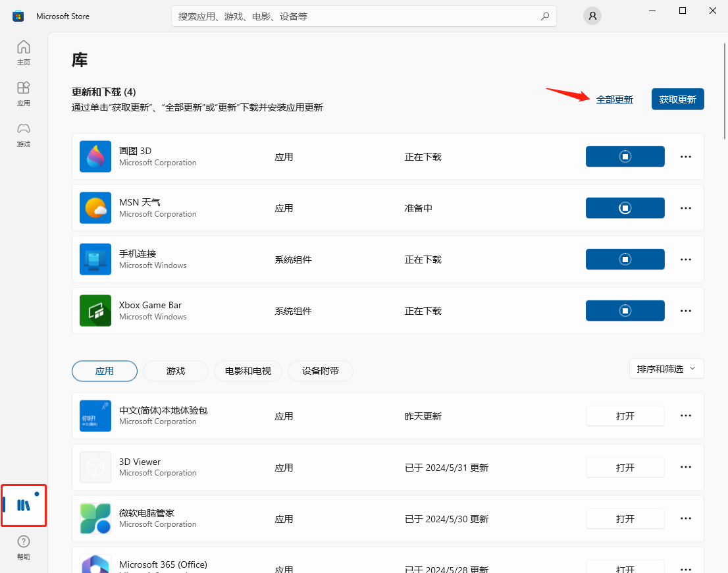Cancel the MSN 天气 preparing download
This screenshot has width=728, height=573.
tap(625, 207)
